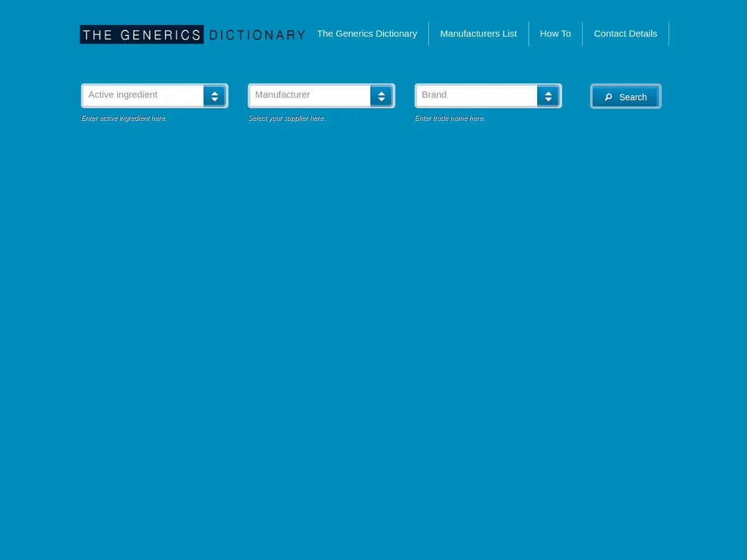Open the How To menu item
The image size is (747, 560).
click(555, 34)
